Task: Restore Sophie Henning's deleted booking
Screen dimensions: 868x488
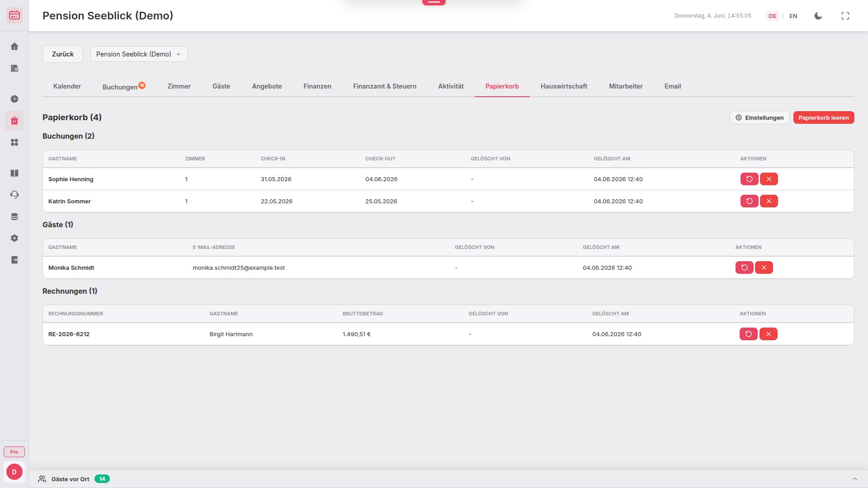Action: pos(749,179)
